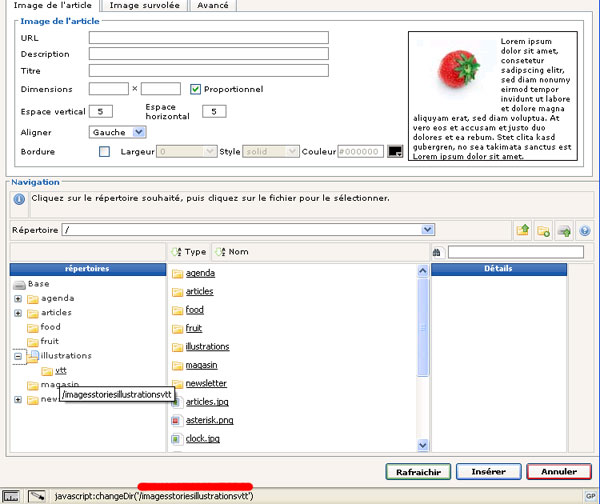Click the Insérer button
This screenshot has height=504, width=600.
point(486,471)
